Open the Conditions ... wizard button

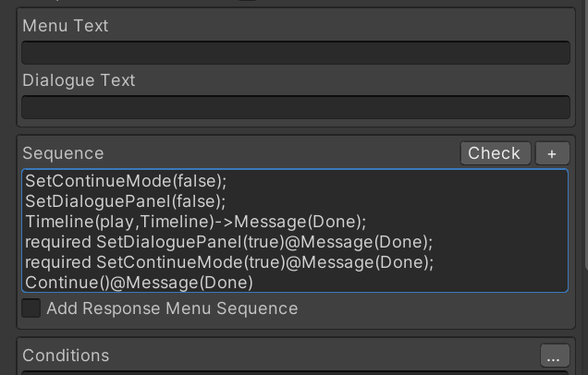coord(555,356)
